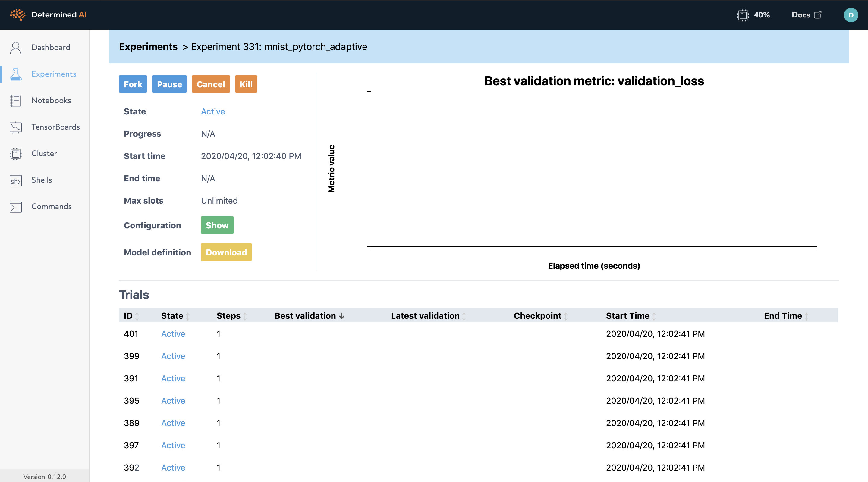Image resolution: width=868 pixels, height=482 pixels.
Task: Sort trials by End Time column
Action: pyautogui.click(x=786, y=316)
